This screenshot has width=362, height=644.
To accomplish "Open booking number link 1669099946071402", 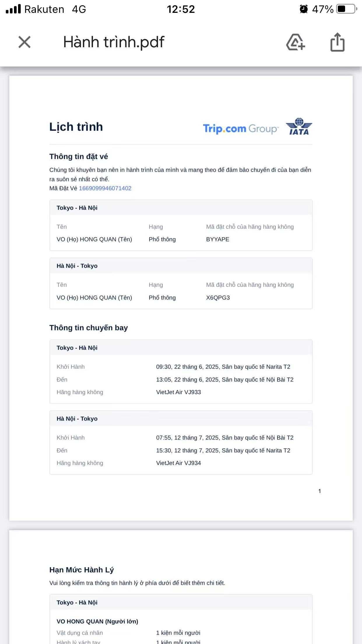I will coord(105,188).
